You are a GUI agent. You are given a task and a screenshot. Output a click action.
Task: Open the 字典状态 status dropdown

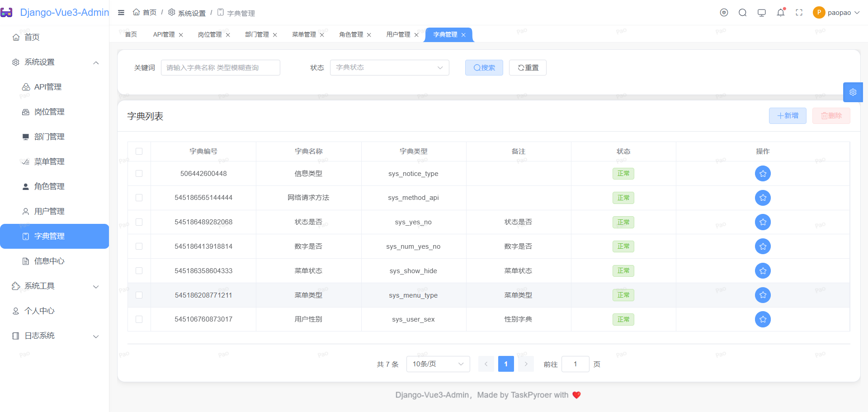390,67
